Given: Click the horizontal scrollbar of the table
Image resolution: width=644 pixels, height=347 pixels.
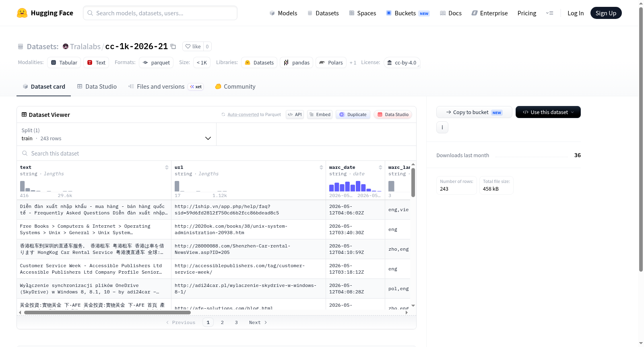Looking at the screenshot, I should tap(107, 312).
